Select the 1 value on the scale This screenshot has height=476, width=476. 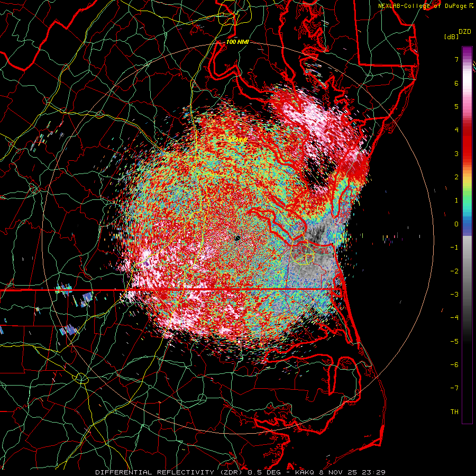[456, 200]
